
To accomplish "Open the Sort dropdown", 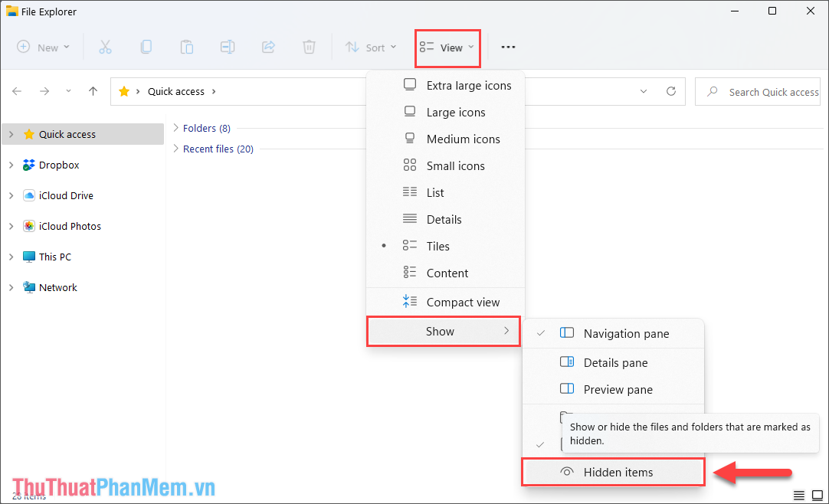I will 371,47.
